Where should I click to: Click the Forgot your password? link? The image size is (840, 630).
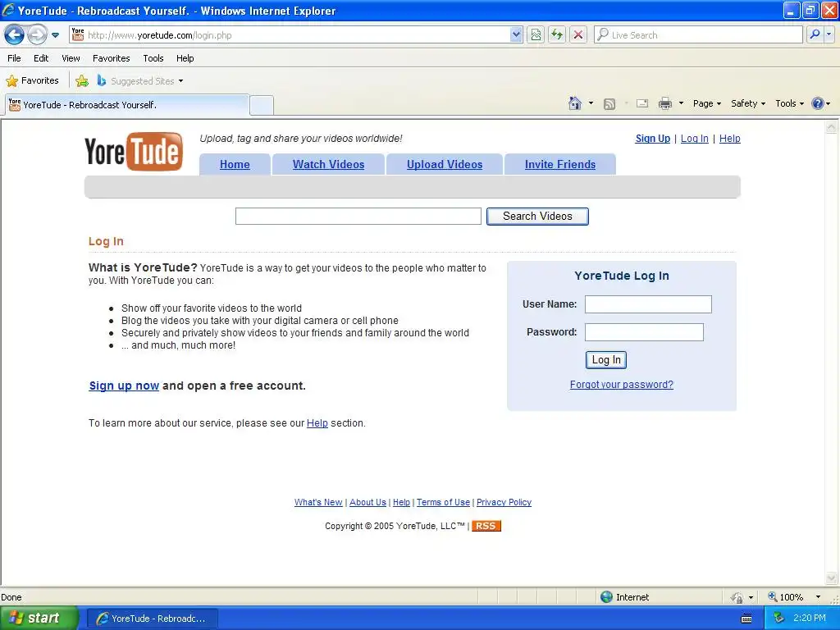coord(622,385)
